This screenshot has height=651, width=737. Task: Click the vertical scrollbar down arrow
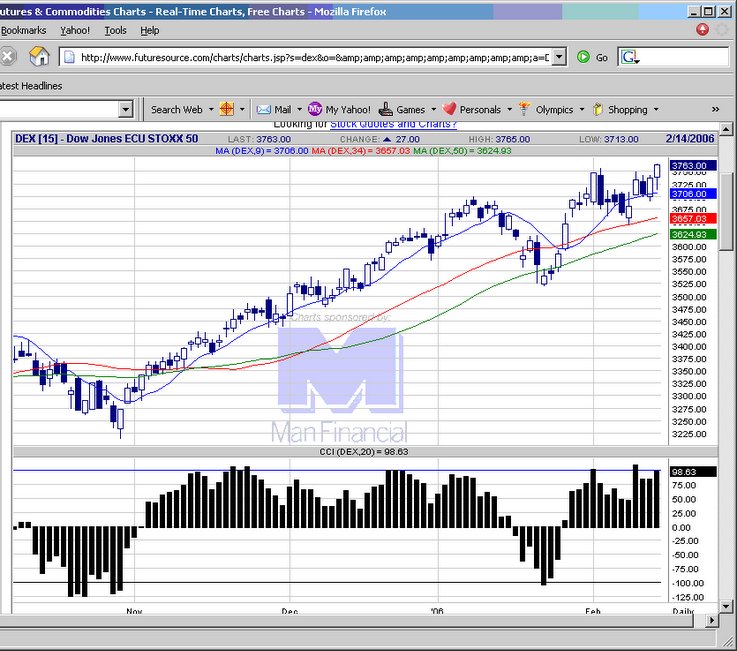pos(726,606)
